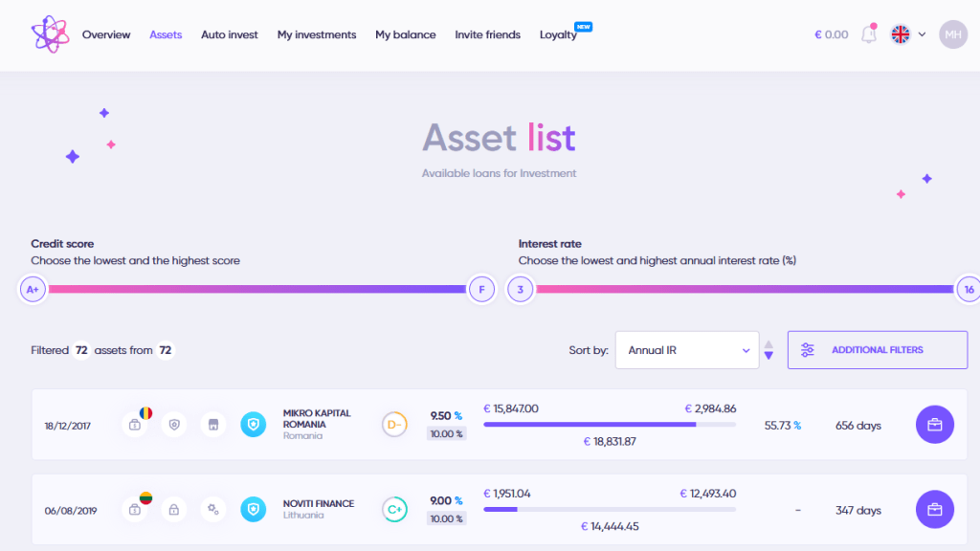
Task: Click the invest briefcase button for Mikro Kapital
Action: pyautogui.click(x=935, y=425)
